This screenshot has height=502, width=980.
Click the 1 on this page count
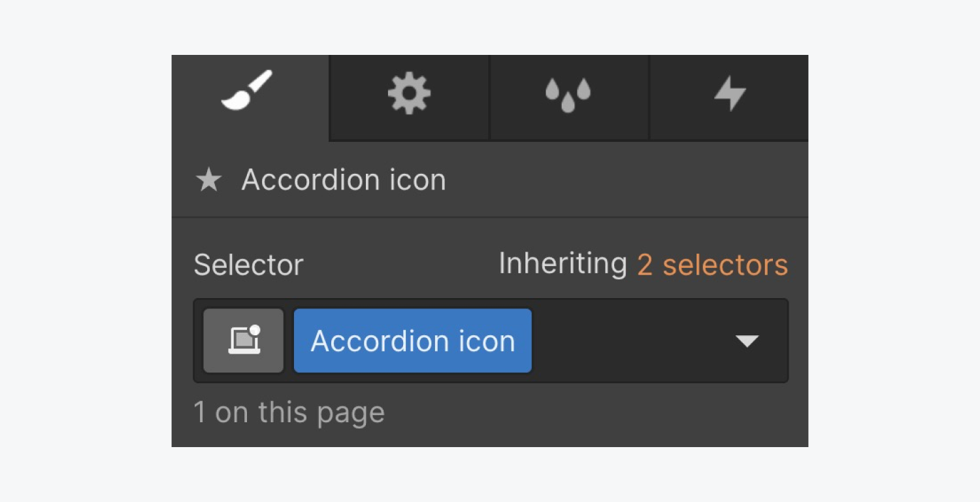click(x=289, y=412)
